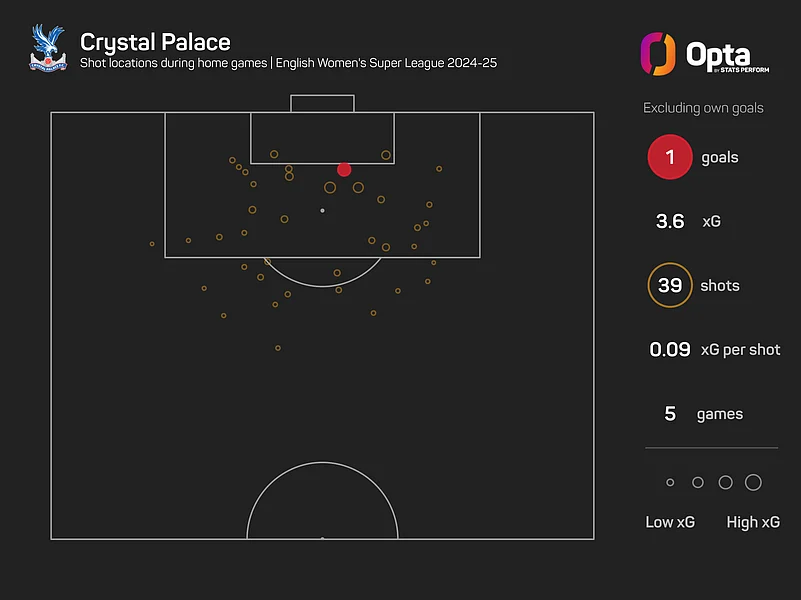Click the red circle showing 1 goal
The width and height of the screenshot is (801, 600).
[669, 157]
